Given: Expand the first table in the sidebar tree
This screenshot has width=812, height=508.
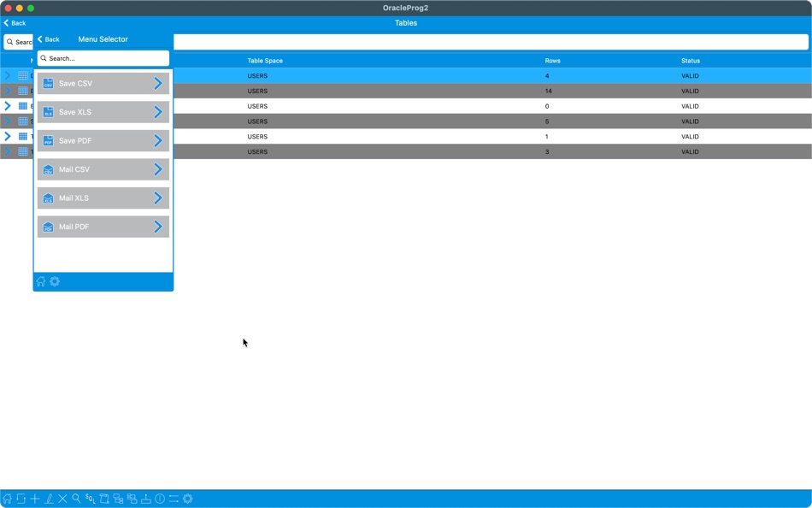Looking at the screenshot, I should coord(7,75).
